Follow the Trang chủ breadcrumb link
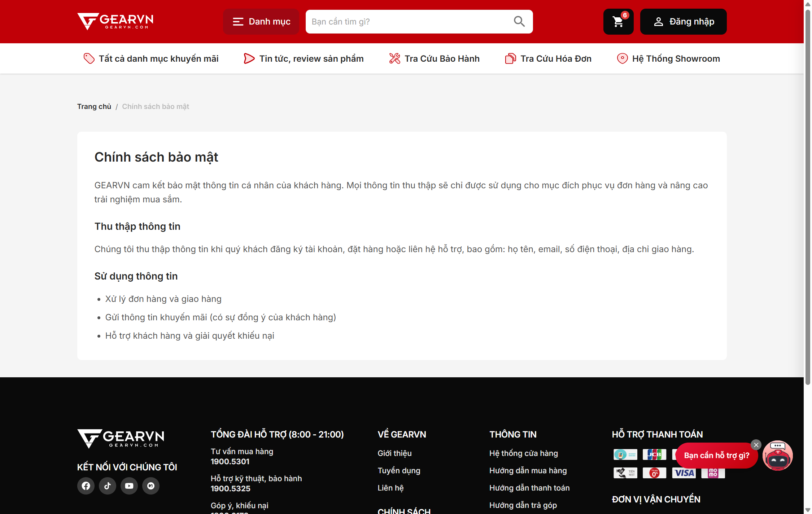Screen dimensions: 812x514 tap(94, 106)
